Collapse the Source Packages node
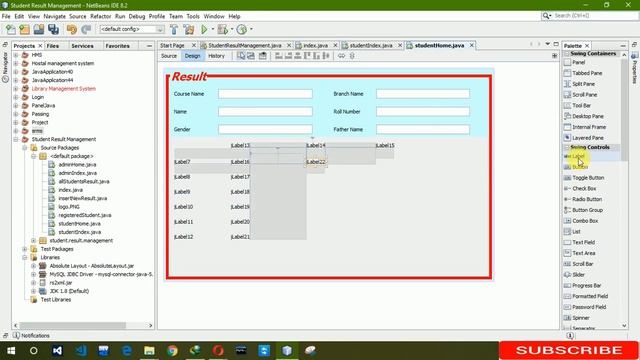640x360 pixels. point(25,148)
